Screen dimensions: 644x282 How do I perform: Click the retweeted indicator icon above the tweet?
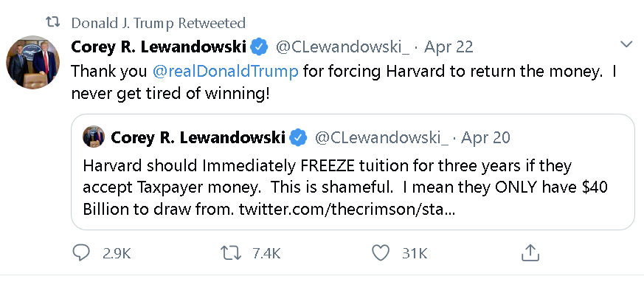tap(53, 23)
